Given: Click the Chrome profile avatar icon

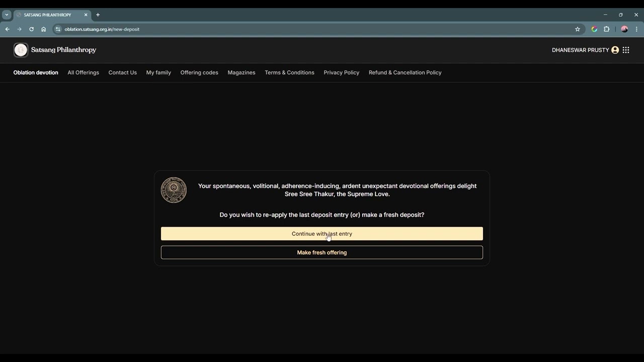Looking at the screenshot, I should 624,29.
